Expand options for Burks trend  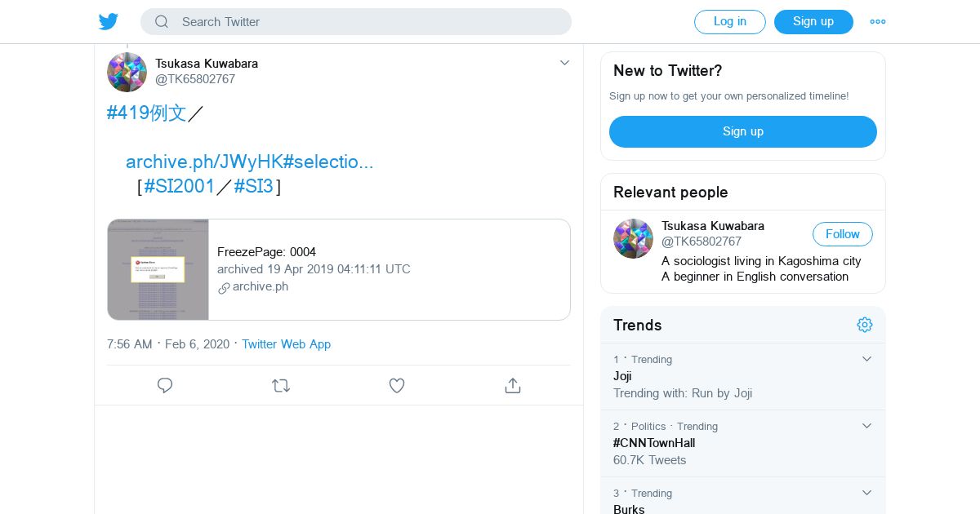point(867,493)
